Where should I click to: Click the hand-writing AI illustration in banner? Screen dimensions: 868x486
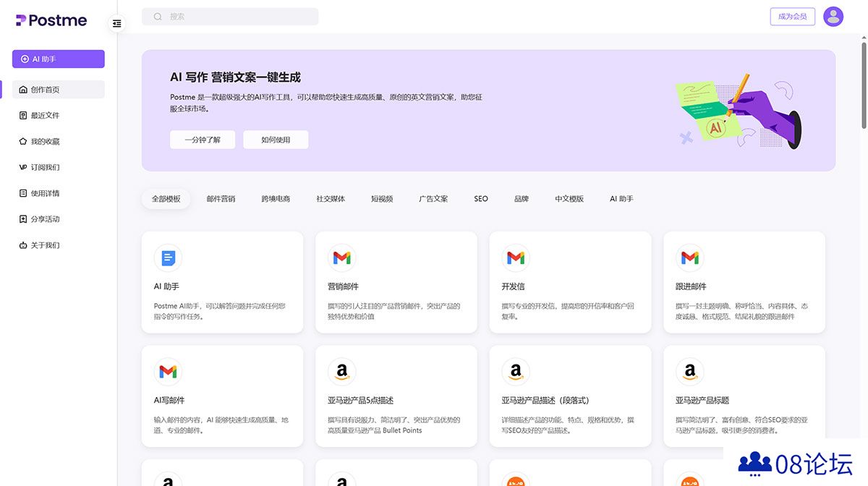coord(738,110)
